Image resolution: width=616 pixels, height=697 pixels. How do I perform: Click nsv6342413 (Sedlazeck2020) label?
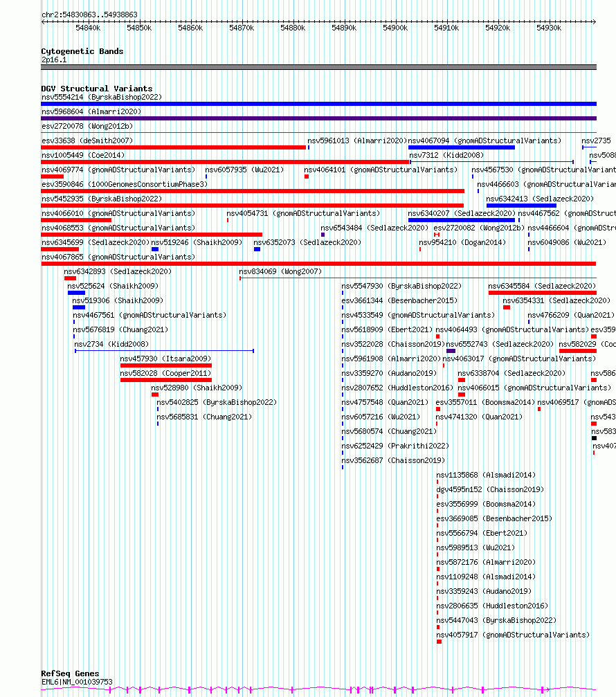pos(540,199)
